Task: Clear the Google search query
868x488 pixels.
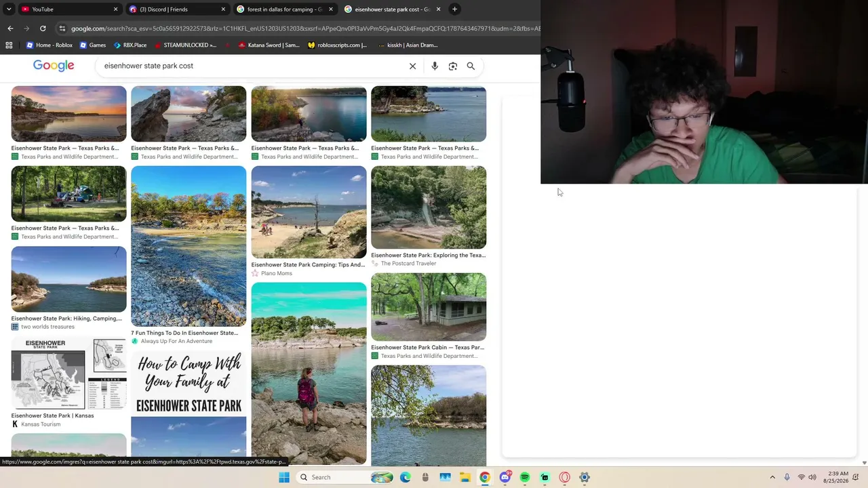Action: point(412,66)
